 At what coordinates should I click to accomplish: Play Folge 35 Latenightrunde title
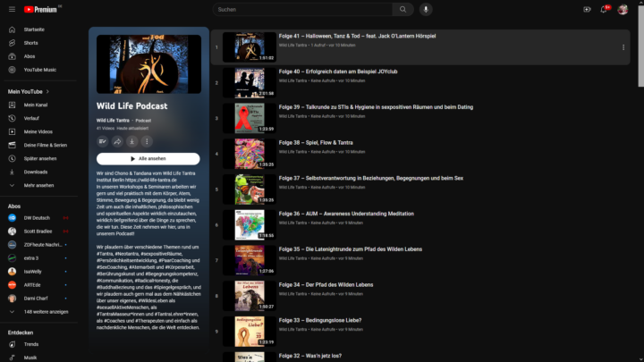(351, 249)
